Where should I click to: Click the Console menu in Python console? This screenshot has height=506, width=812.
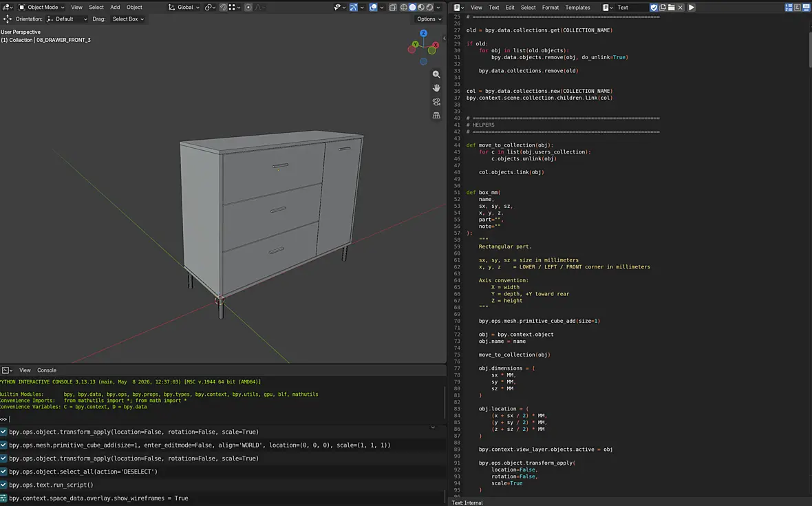tap(47, 370)
